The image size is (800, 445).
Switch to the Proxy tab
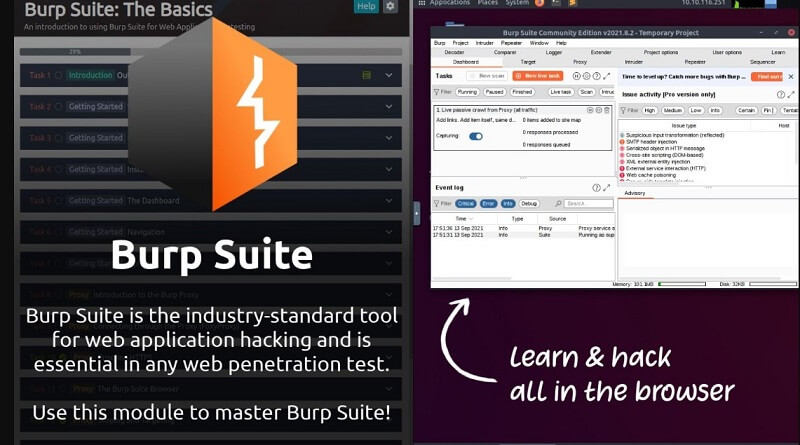580,62
